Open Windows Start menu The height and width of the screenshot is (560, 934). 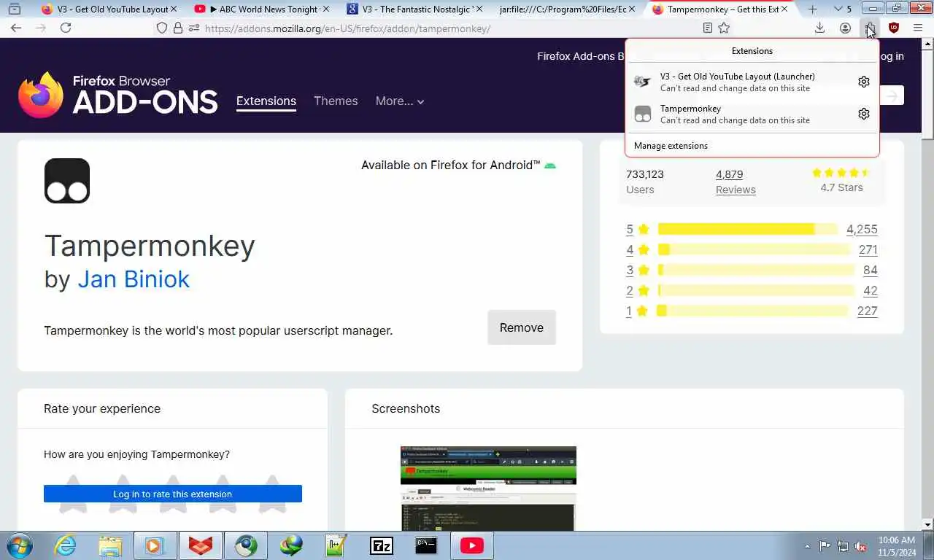[x=20, y=545]
